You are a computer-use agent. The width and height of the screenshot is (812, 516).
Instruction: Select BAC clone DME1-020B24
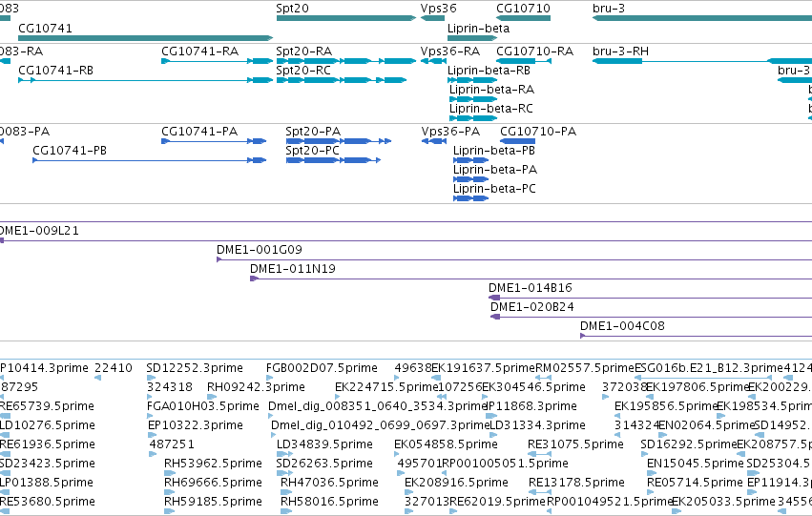point(652,317)
